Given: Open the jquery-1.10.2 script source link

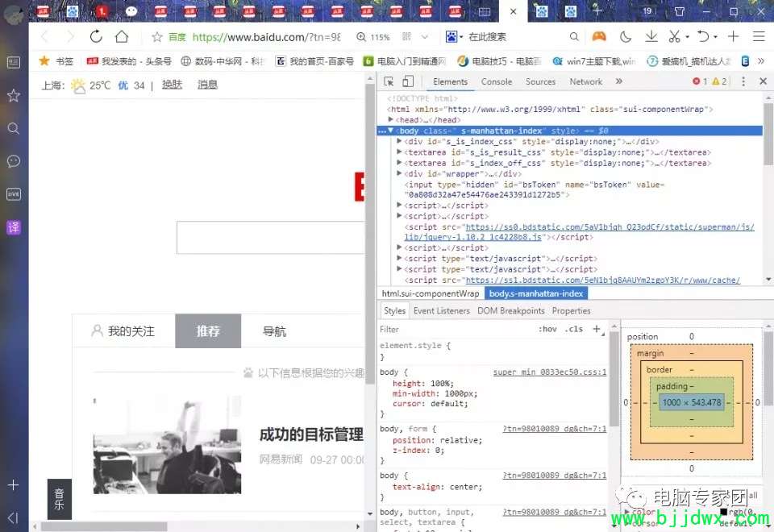Looking at the screenshot, I should [579, 232].
